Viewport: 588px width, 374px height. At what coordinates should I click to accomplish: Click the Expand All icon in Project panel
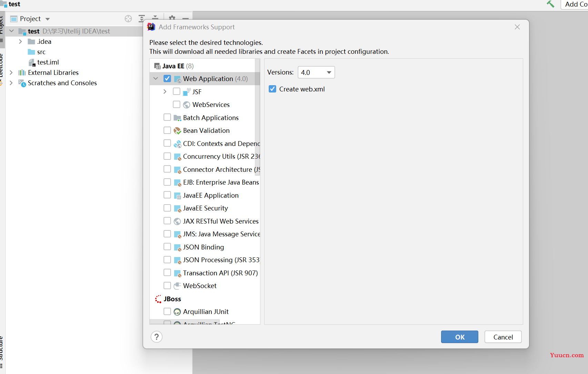point(142,19)
